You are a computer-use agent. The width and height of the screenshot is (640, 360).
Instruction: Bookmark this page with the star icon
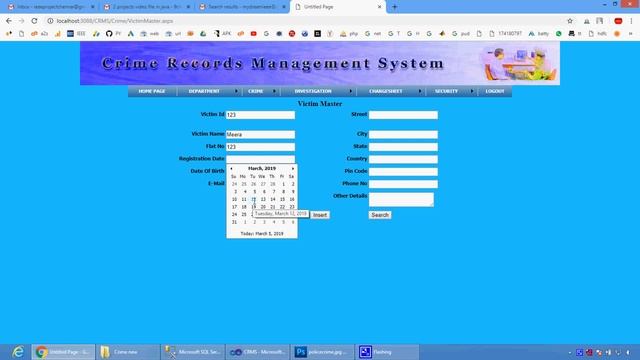[x=570, y=21]
